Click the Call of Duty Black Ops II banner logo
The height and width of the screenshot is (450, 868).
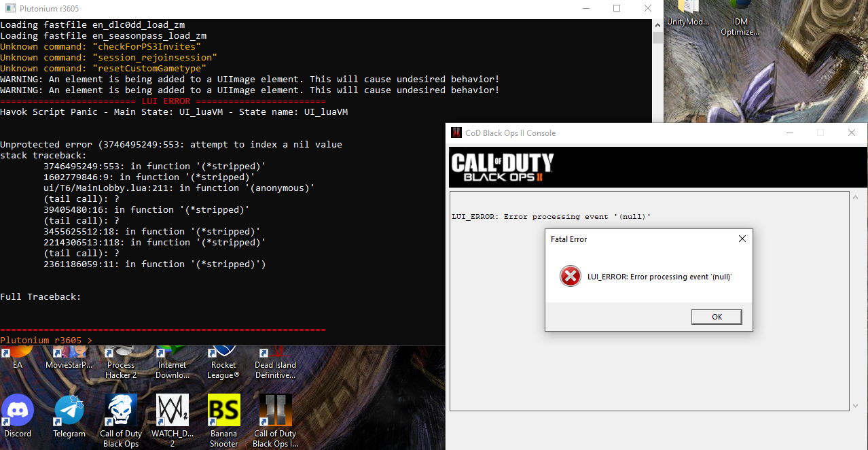pos(503,167)
